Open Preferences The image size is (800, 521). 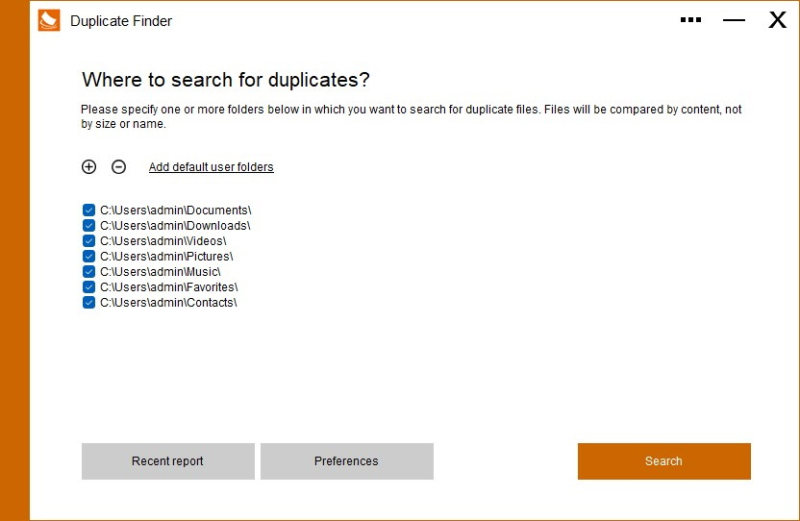[x=346, y=461]
